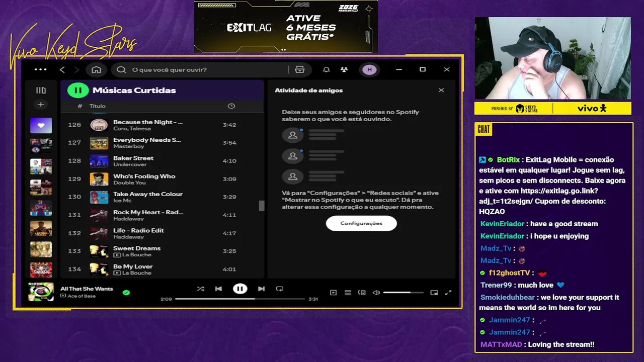Image resolution: width=644 pixels, height=362 pixels.
Task: Open the Queue icon
Action: [x=348, y=293]
